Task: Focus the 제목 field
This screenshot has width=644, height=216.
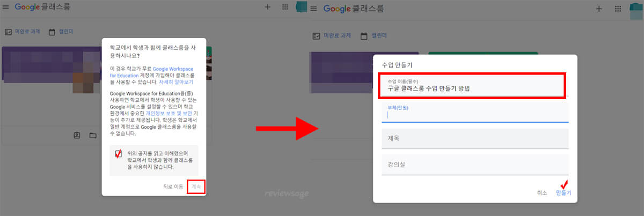Action: pos(474,138)
